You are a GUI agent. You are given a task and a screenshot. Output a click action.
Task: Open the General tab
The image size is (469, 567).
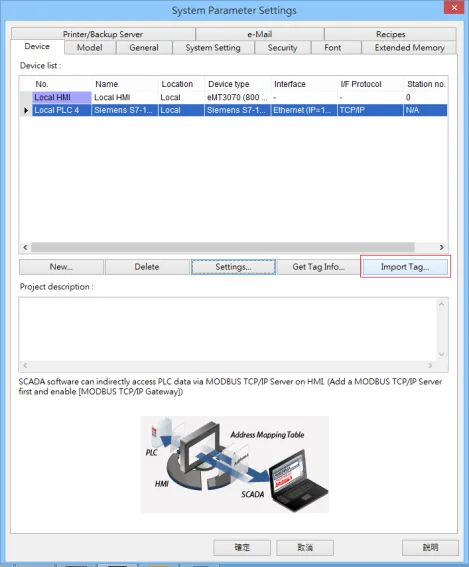pyautogui.click(x=144, y=48)
